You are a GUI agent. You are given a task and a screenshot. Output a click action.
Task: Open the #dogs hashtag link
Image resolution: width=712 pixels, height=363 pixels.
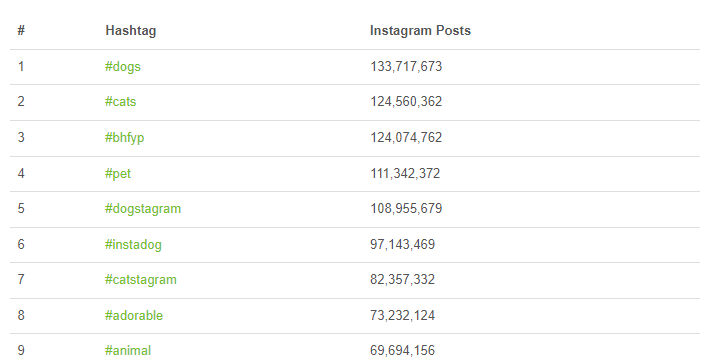tap(123, 67)
